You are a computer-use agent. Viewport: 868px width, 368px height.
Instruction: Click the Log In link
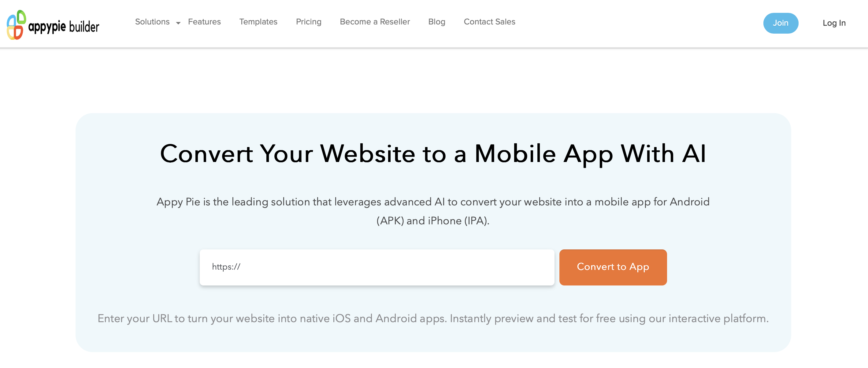[834, 23]
